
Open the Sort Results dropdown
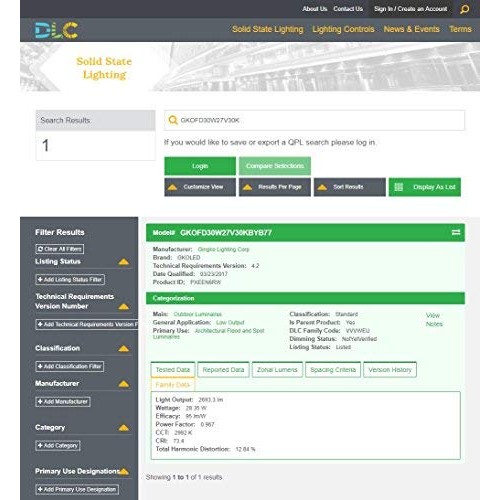click(x=350, y=187)
